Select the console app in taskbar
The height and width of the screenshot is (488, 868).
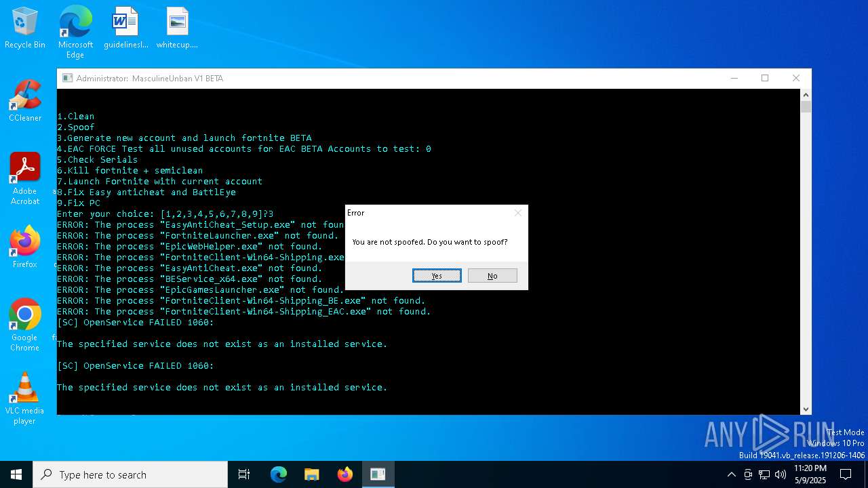point(378,474)
